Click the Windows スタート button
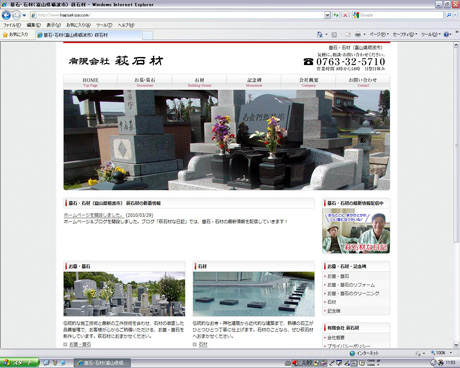460x368 pixels. click(19, 362)
